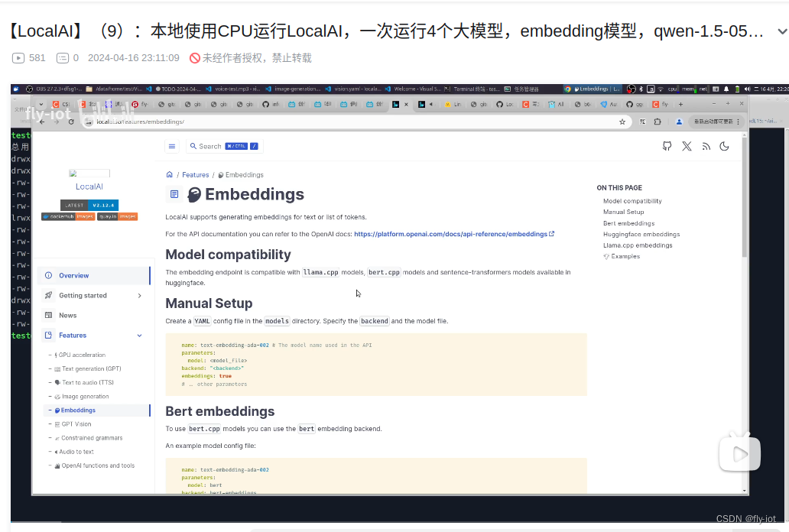Click the home icon in the breadcrumb
Screen dimensions: 789x532
pyautogui.click(x=170, y=174)
